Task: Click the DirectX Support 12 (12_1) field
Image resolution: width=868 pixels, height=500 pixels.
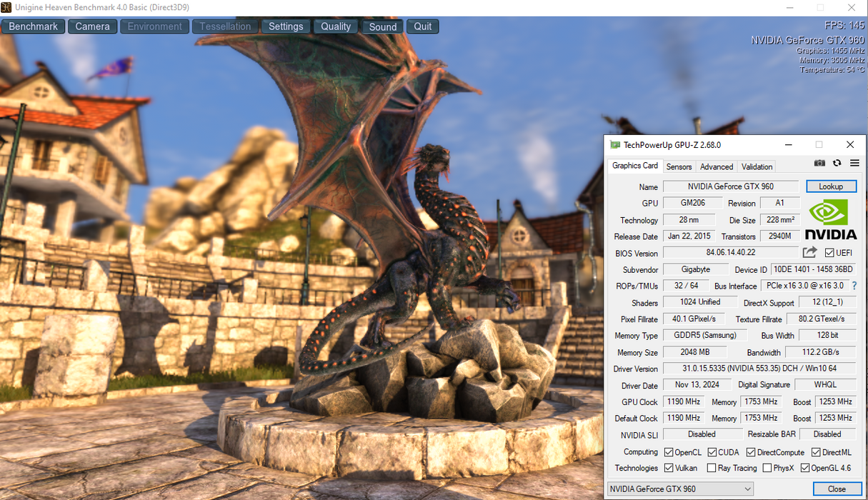Action: [x=827, y=302]
